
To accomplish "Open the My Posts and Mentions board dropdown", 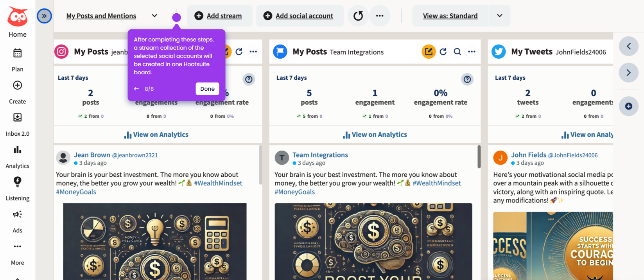I will coord(154,16).
